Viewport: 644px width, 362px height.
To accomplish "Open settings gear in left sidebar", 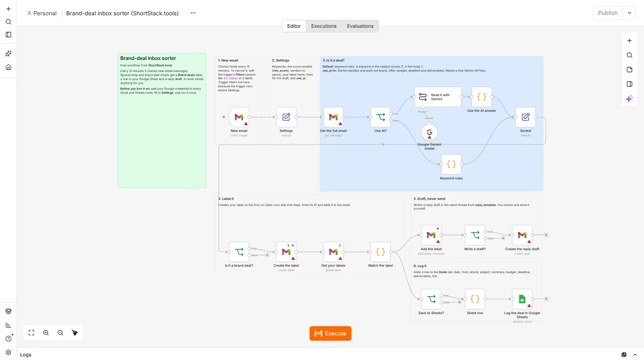I will [8, 352].
